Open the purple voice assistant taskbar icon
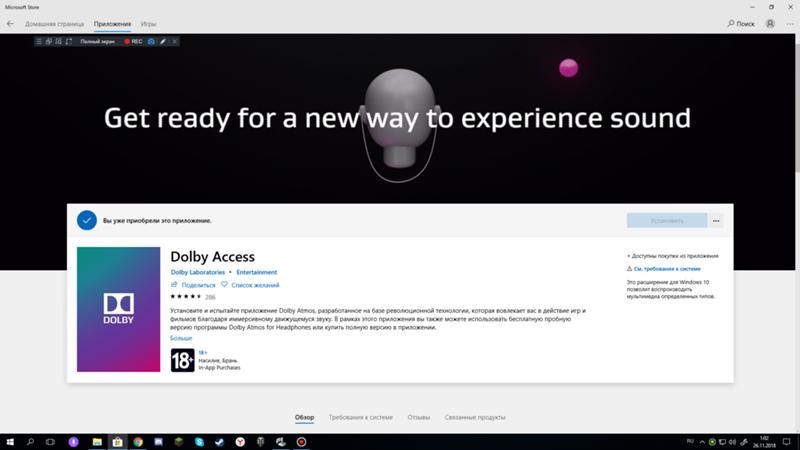The height and width of the screenshot is (450, 800). click(x=73, y=442)
